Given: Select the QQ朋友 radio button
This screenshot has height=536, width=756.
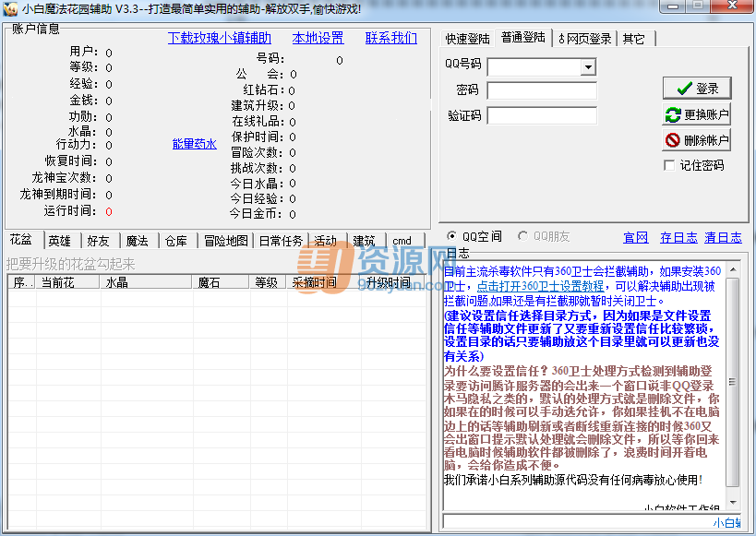Looking at the screenshot, I should click(x=522, y=236).
